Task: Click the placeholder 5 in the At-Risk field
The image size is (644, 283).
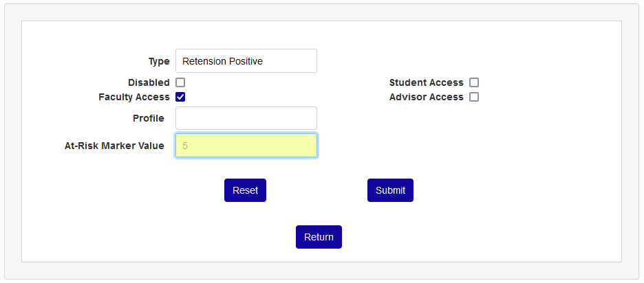Action: pyautogui.click(x=186, y=146)
